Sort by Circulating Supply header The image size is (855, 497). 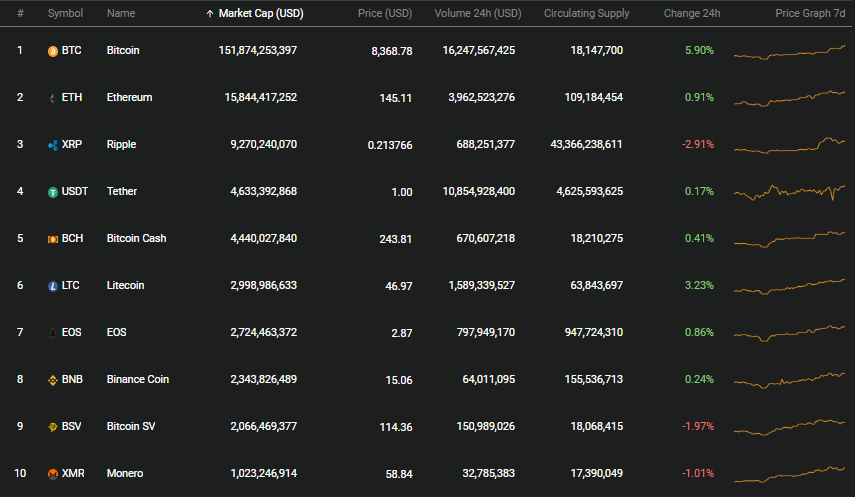[x=587, y=13]
